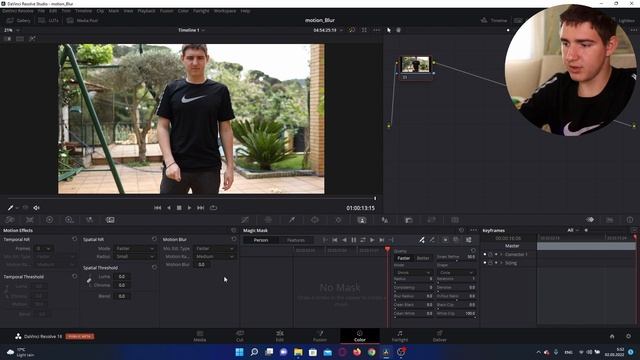The height and width of the screenshot is (360, 640).
Task: Select Better quality in Magic Mask
Action: coord(423,258)
